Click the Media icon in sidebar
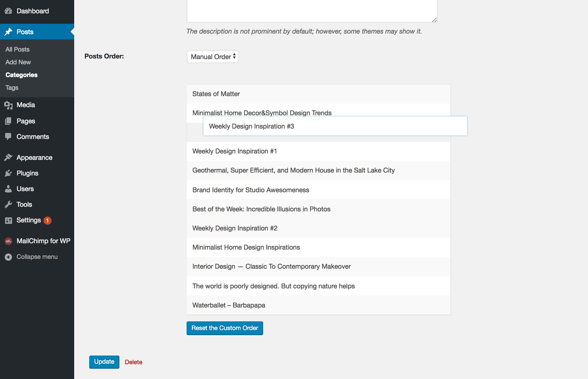588x379 pixels. tap(8, 105)
